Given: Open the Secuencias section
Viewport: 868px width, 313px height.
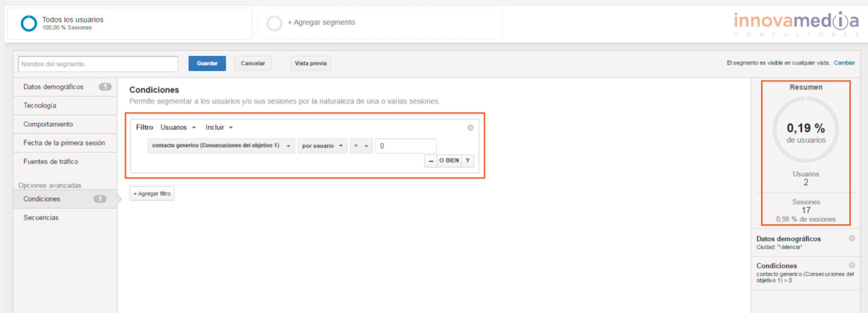Looking at the screenshot, I should [65, 218].
